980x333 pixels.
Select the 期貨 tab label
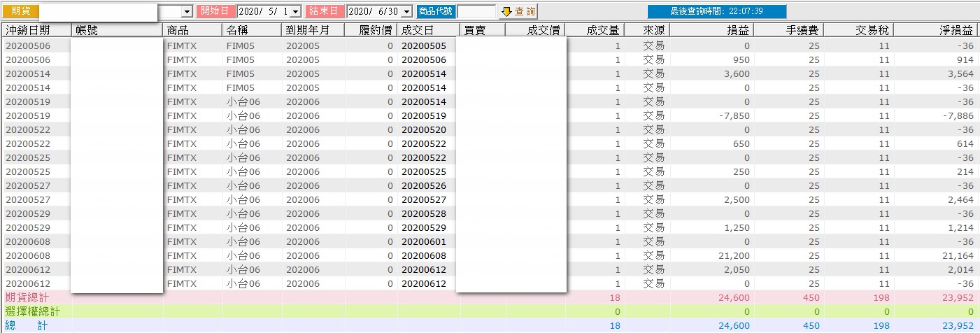(x=21, y=11)
